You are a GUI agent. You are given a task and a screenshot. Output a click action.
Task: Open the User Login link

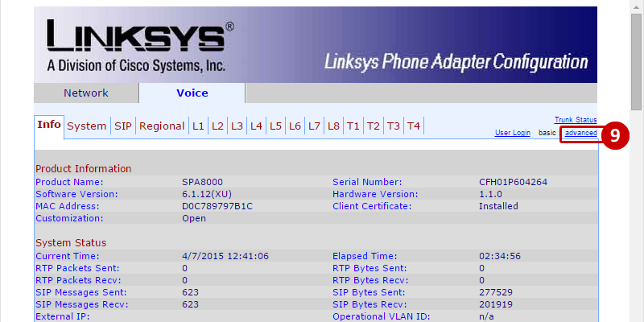[512, 133]
